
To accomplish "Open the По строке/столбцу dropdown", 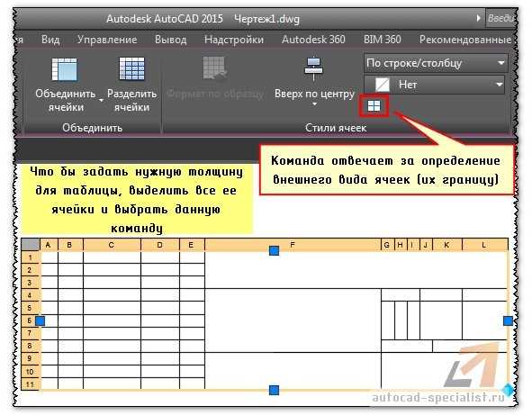I will coord(436,63).
